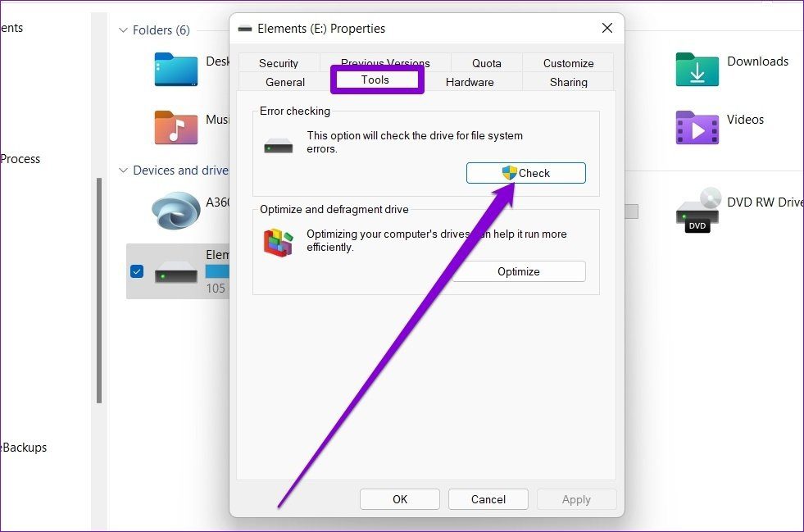
Task: Click the drive icon in dialog title bar
Action: (245, 29)
